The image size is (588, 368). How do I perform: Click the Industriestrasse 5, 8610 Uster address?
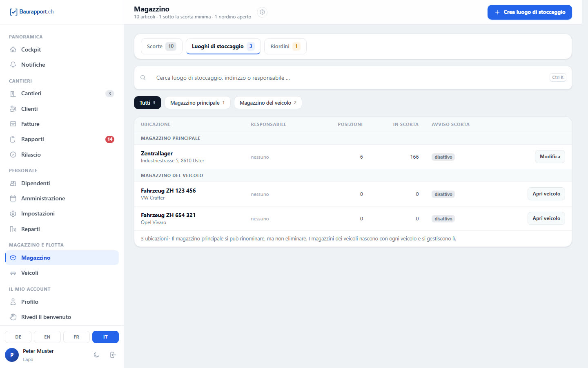(x=172, y=161)
